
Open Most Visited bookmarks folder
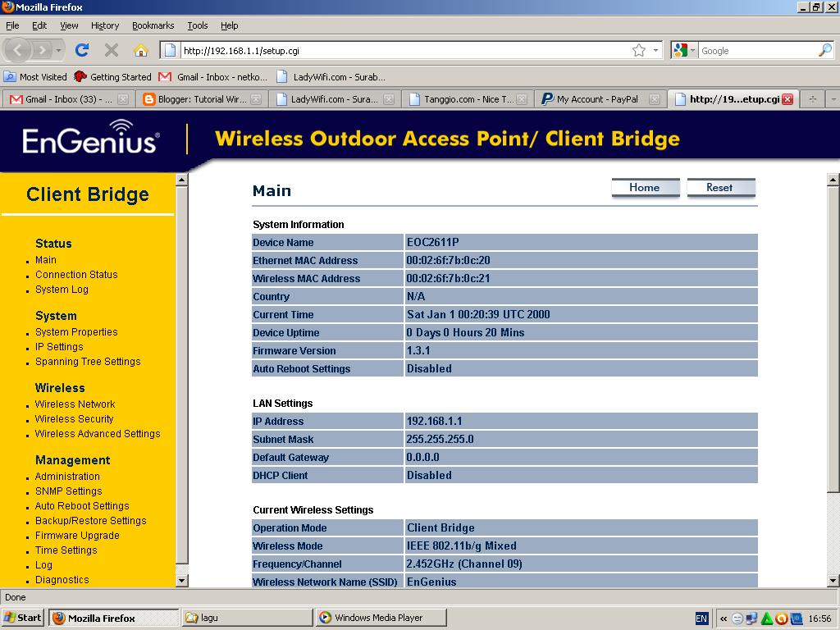tap(35, 76)
